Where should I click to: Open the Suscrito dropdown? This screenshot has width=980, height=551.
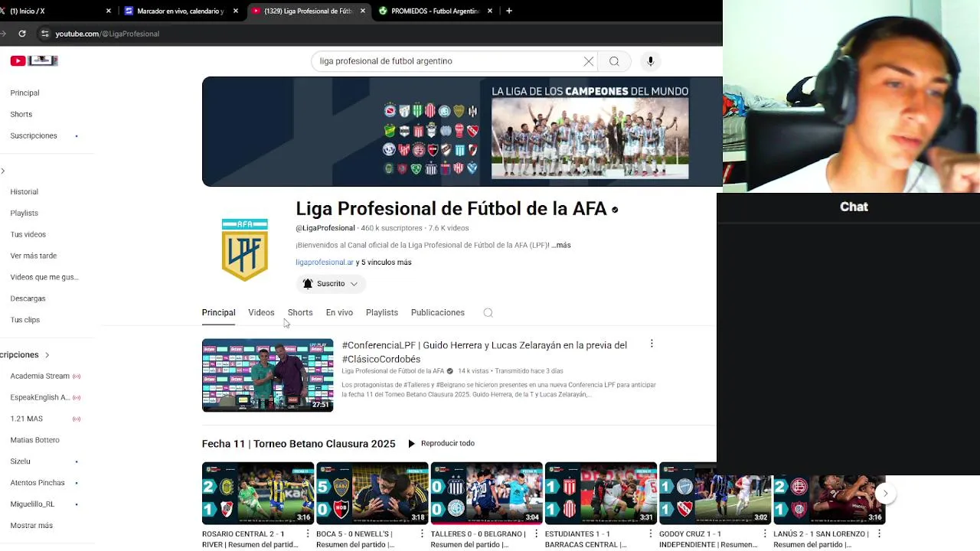click(331, 284)
